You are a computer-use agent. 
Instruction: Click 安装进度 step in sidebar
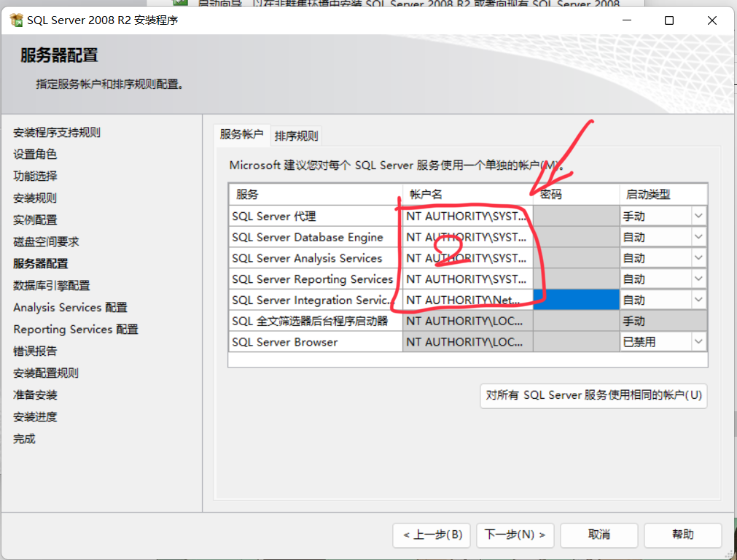click(35, 417)
